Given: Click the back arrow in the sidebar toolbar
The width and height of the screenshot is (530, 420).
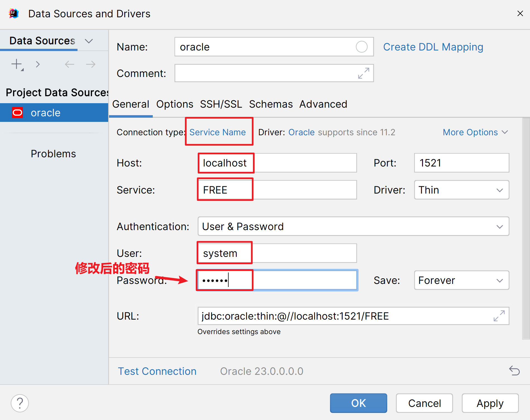Looking at the screenshot, I should click(x=69, y=64).
